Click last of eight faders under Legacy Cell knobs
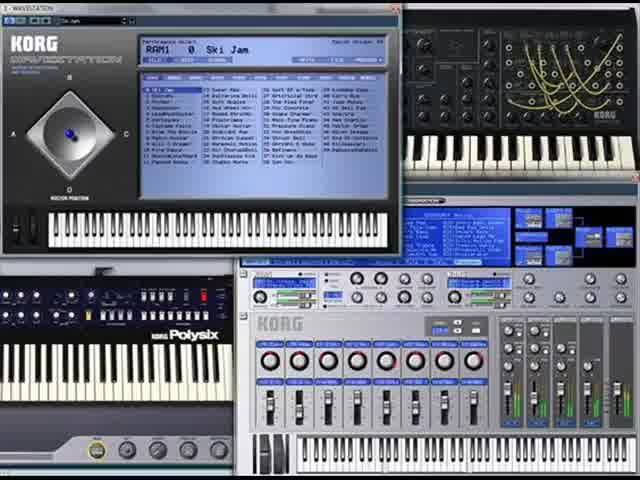Image resolution: width=640 pixels, height=480 pixels. click(x=473, y=407)
